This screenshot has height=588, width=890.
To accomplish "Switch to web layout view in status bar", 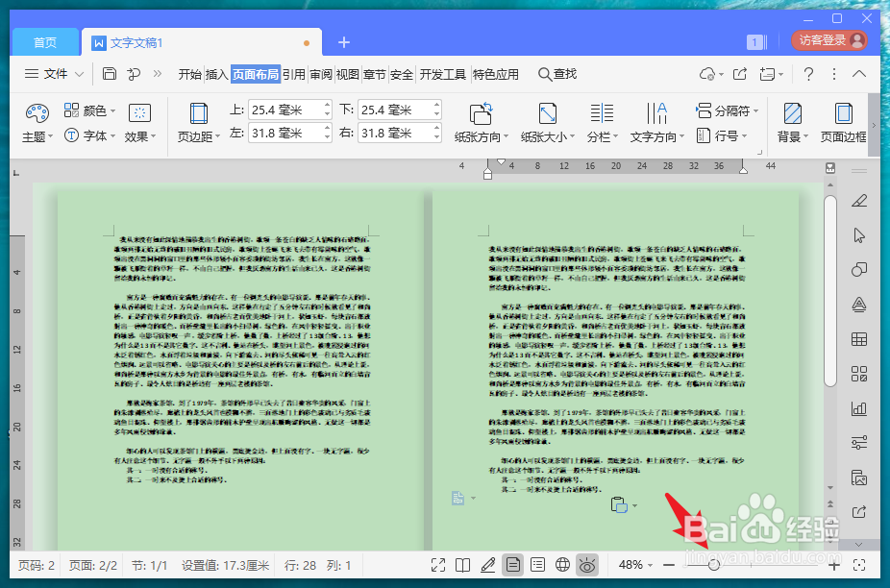I will (x=562, y=565).
